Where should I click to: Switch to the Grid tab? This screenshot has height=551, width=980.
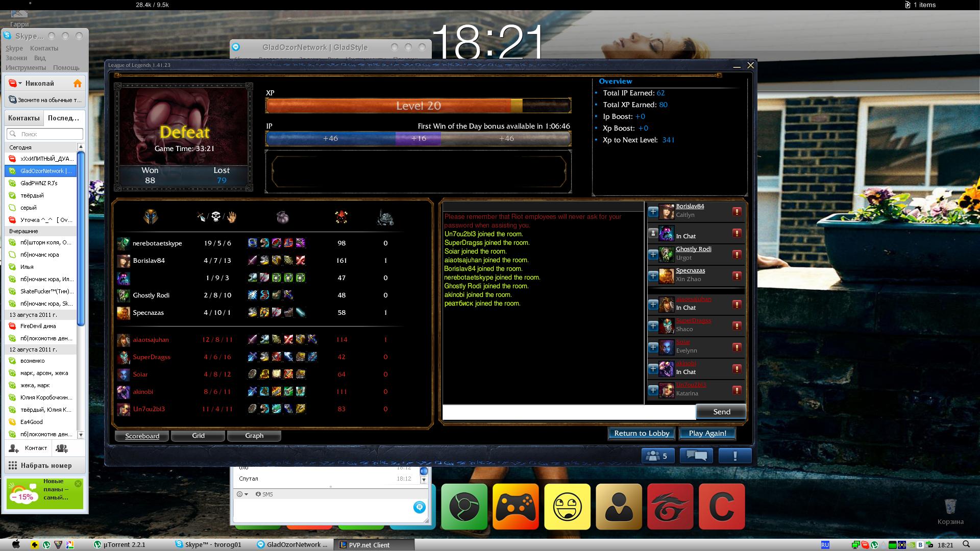click(x=198, y=436)
